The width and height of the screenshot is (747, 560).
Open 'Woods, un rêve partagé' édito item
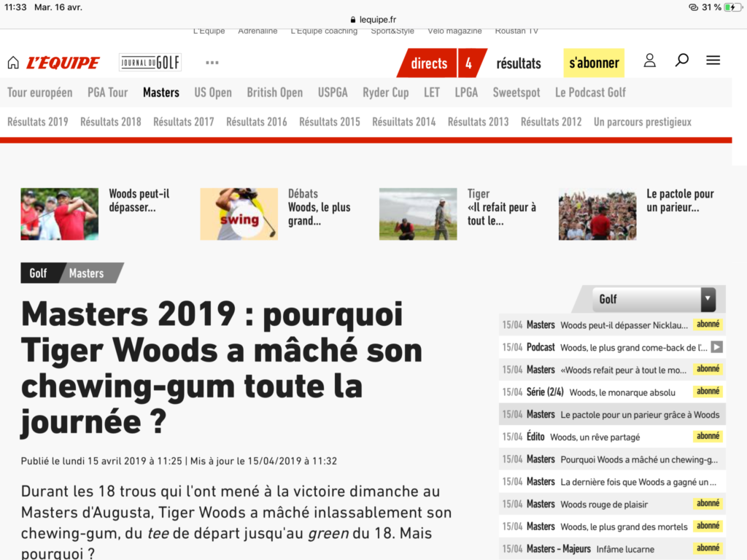pos(612,437)
